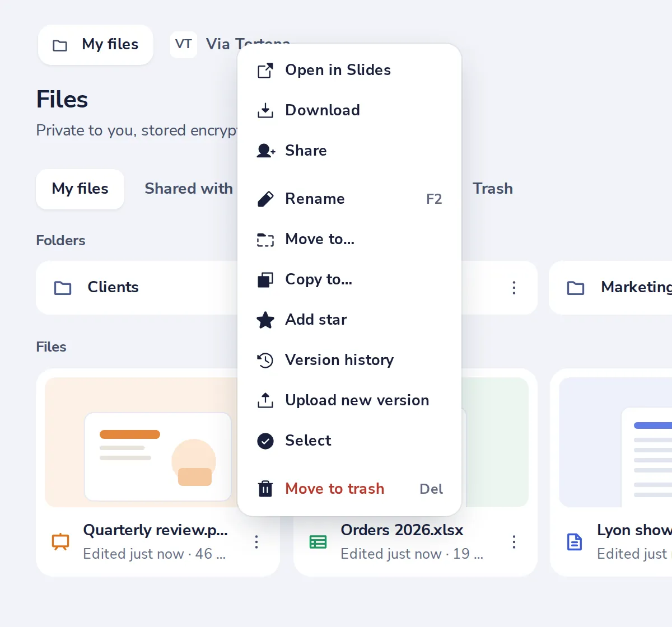Click the Open in Slides external-link icon
Screen dimensions: 672x627
coord(265,71)
